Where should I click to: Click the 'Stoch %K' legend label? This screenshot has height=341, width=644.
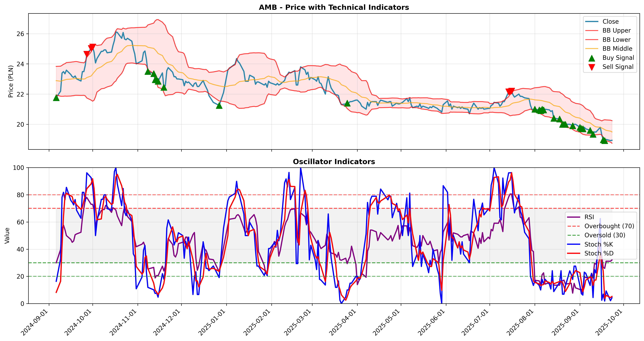coord(599,244)
